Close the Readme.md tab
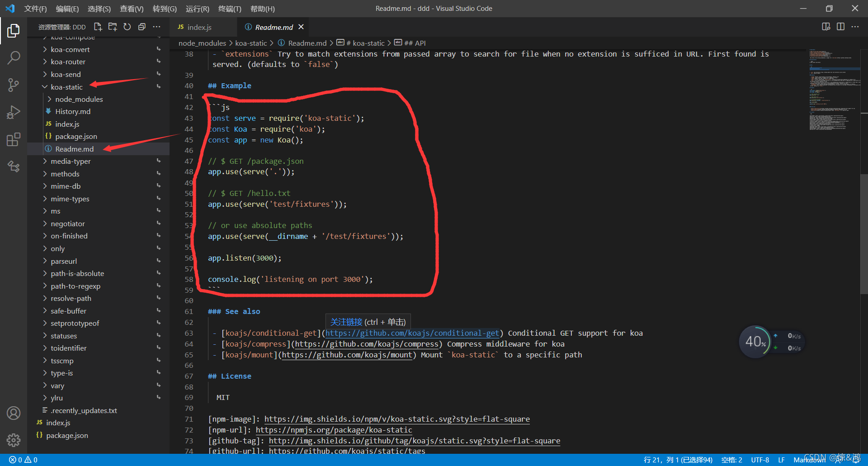 coord(301,27)
